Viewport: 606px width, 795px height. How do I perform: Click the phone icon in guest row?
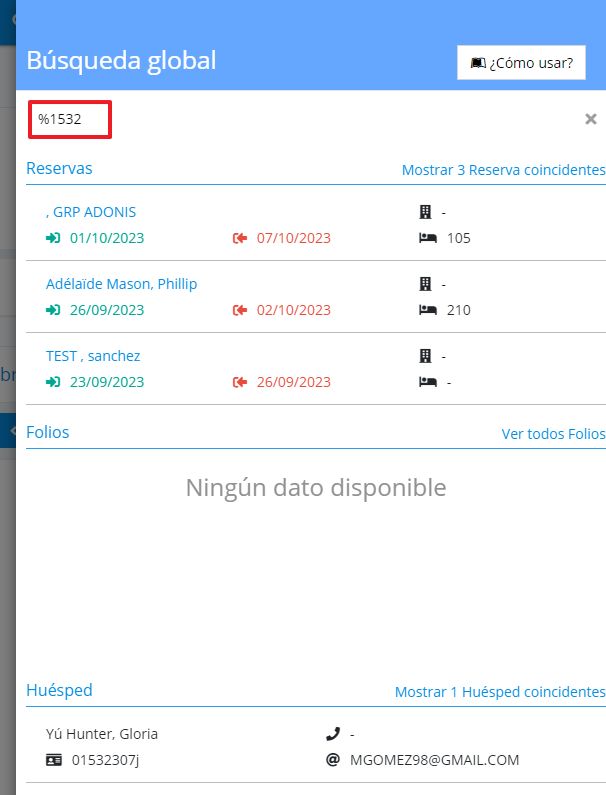click(x=333, y=734)
